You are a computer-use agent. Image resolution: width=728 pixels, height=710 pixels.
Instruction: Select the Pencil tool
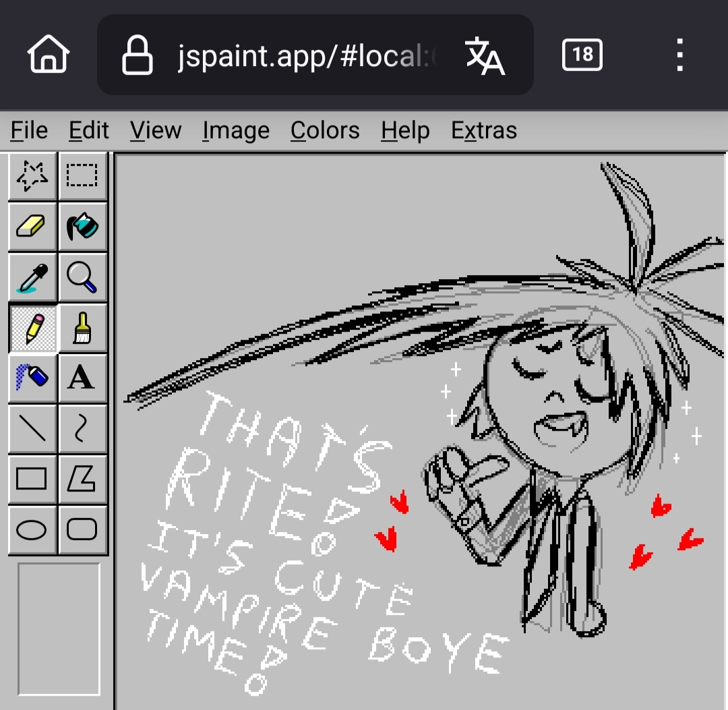coord(32,328)
